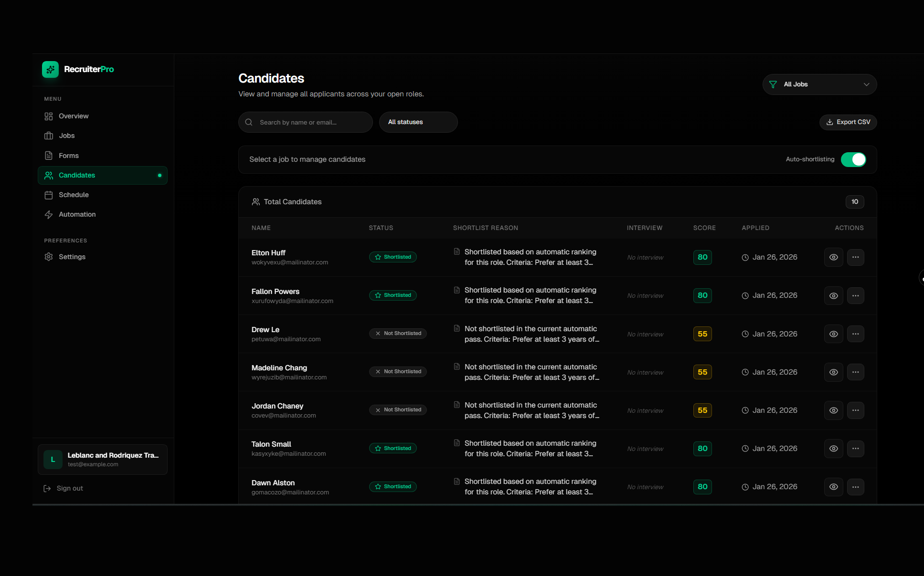Click the Sign out arrow icon
924x576 pixels.
point(47,488)
